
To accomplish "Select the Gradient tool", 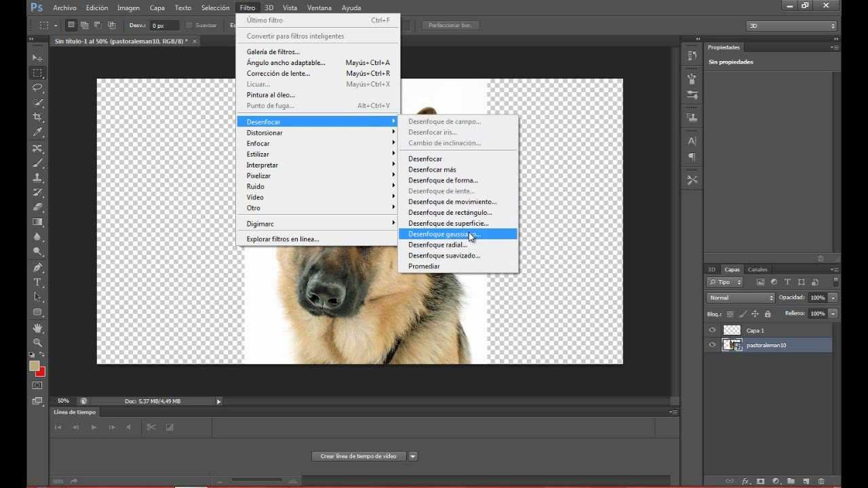I will (38, 222).
